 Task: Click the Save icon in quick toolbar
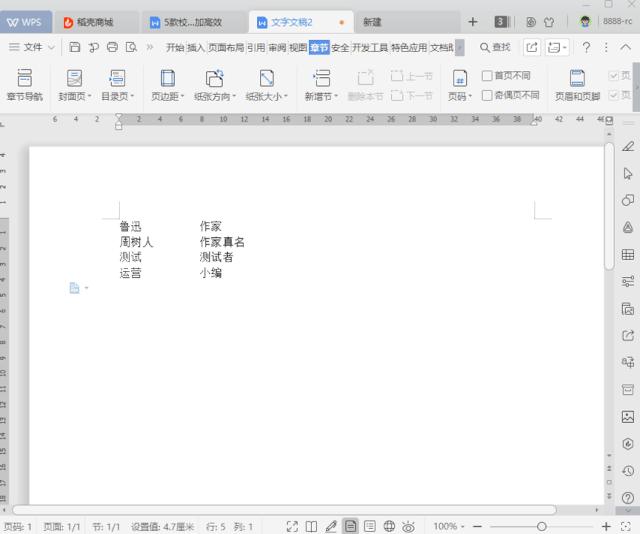click(x=74, y=47)
